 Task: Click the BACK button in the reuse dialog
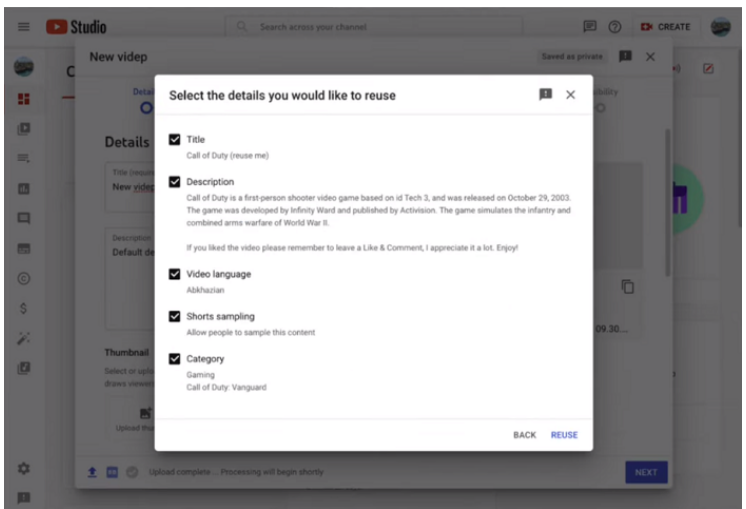pyautogui.click(x=524, y=435)
